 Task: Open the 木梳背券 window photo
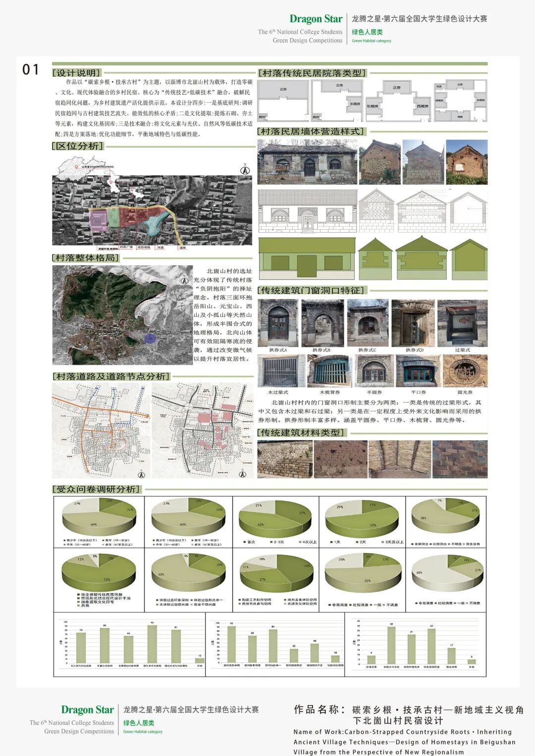point(329,371)
